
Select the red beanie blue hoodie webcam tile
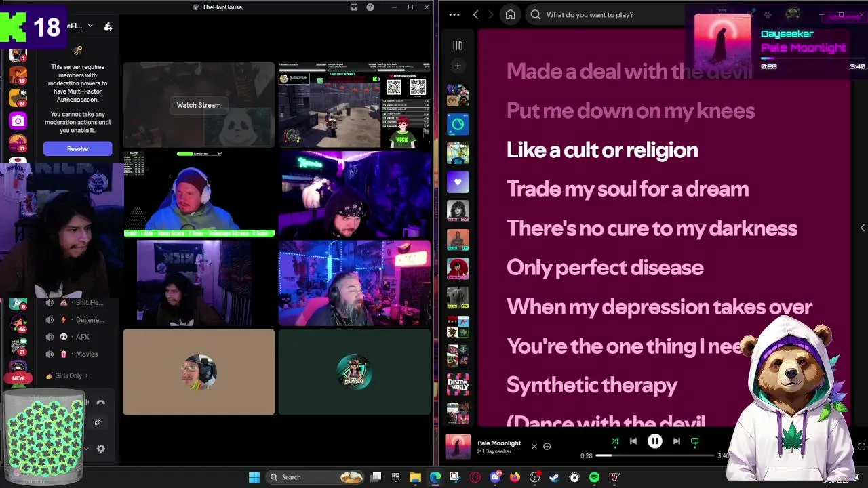[199, 195]
